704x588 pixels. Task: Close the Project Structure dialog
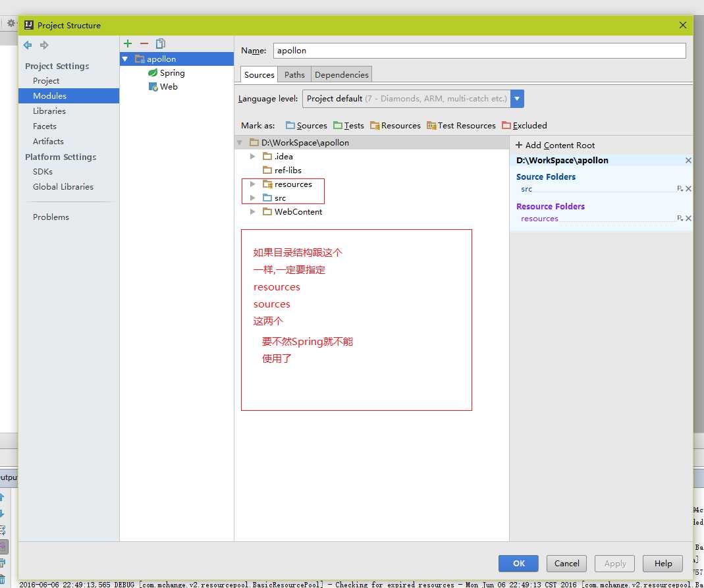682,25
